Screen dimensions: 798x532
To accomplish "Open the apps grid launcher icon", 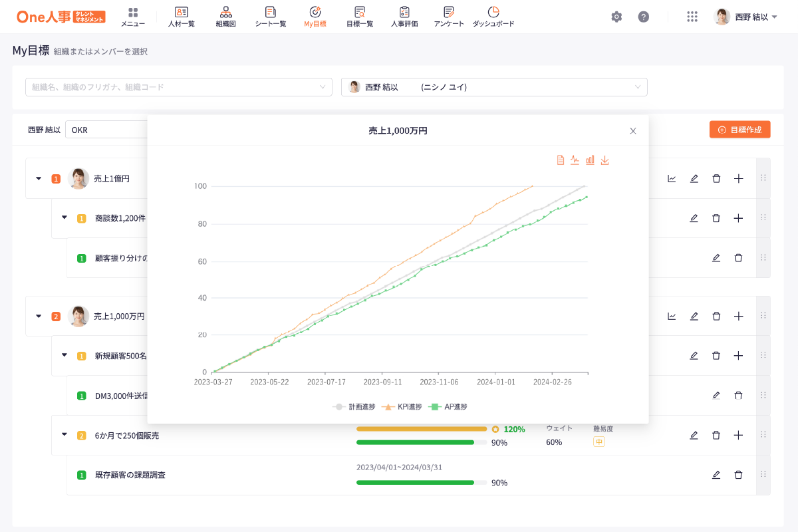I will (x=692, y=17).
